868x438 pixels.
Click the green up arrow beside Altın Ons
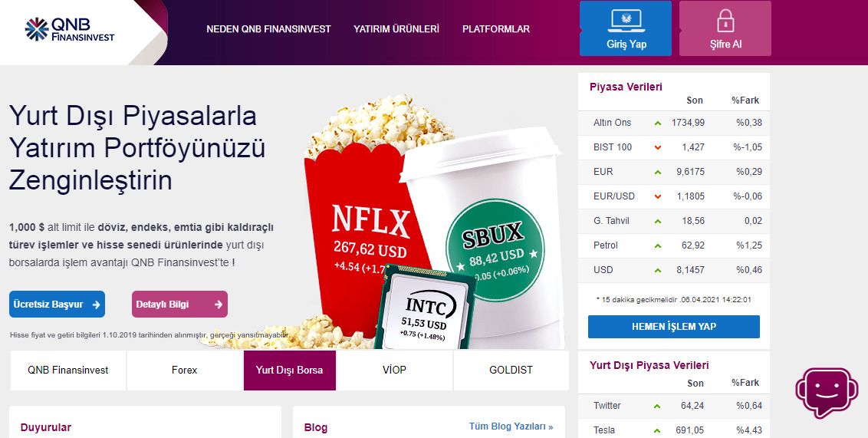pyautogui.click(x=658, y=123)
